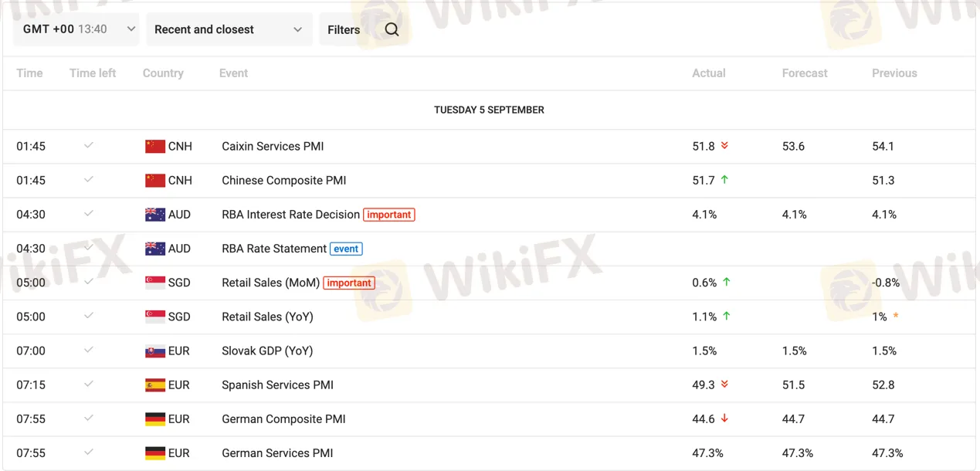Click the orange asterisk next to 1% previous value
The height and width of the screenshot is (471, 980).
point(896,317)
